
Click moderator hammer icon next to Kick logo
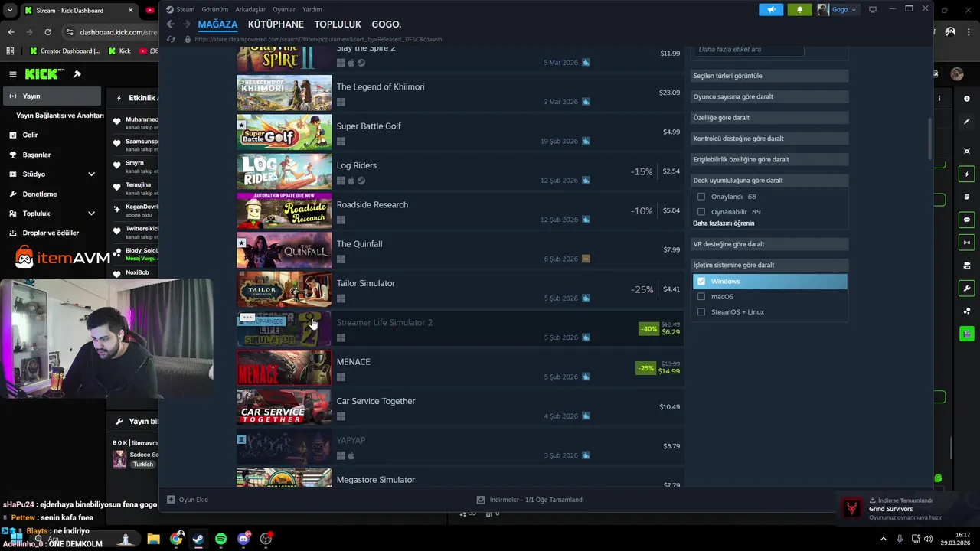(x=77, y=74)
